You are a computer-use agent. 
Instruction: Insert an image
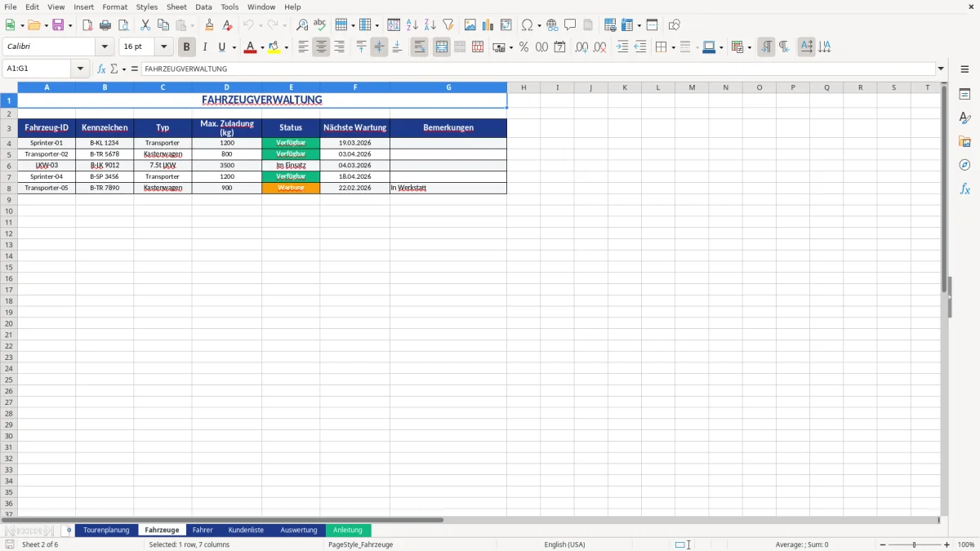point(470,24)
